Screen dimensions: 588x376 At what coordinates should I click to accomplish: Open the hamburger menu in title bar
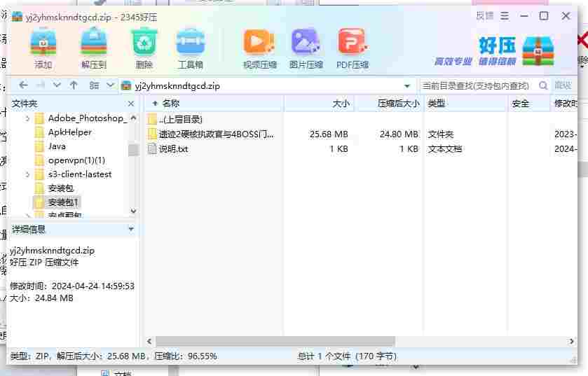click(505, 16)
